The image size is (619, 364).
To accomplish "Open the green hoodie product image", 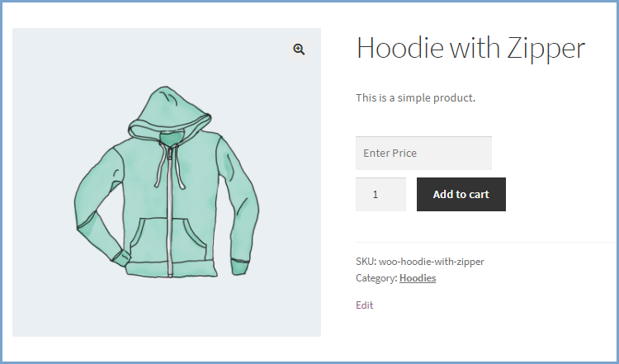I will pos(167,182).
